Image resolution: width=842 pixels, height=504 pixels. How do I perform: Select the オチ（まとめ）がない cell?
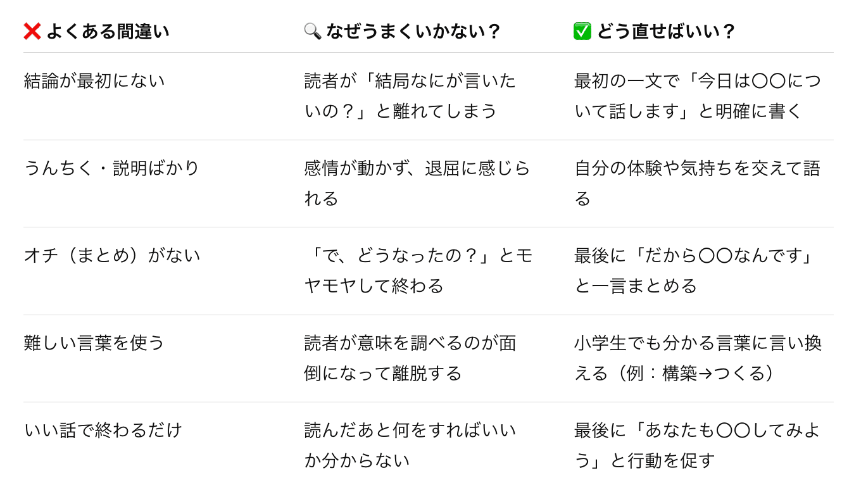112,256
